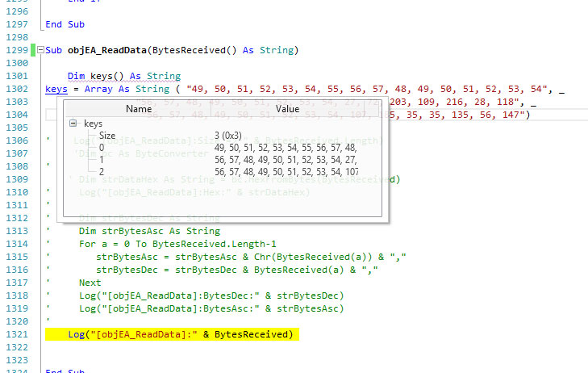Click the tooltip value ending '54, 27,'

click(x=286, y=160)
